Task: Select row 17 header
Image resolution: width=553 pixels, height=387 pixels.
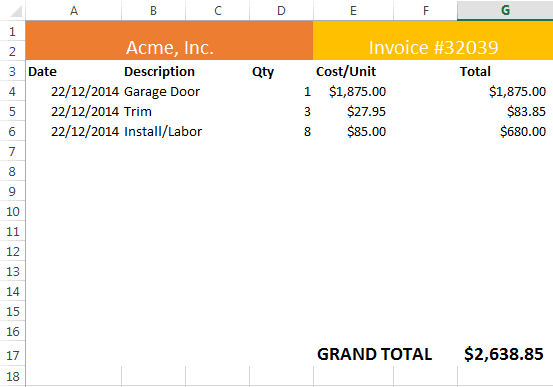Action: pyautogui.click(x=13, y=354)
